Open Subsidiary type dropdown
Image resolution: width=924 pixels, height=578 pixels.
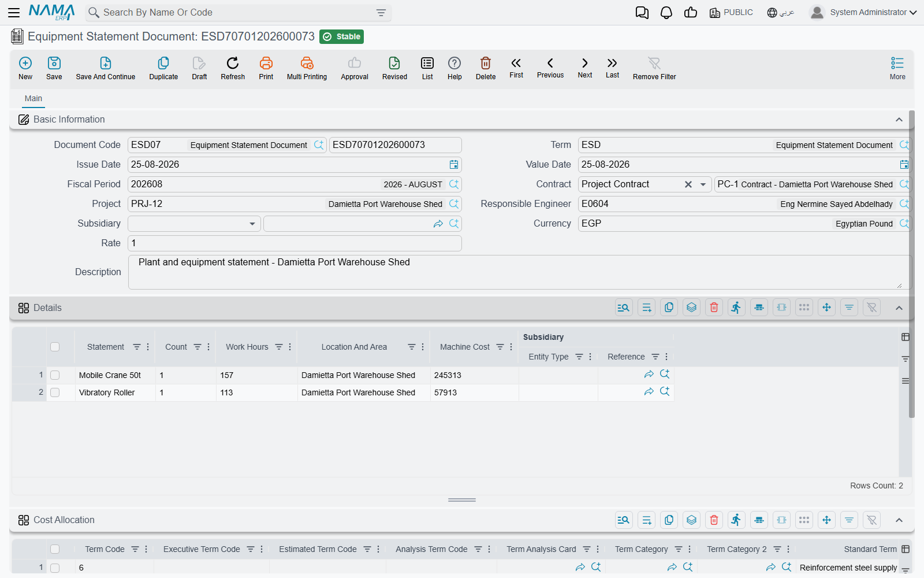tap(252, 224)
